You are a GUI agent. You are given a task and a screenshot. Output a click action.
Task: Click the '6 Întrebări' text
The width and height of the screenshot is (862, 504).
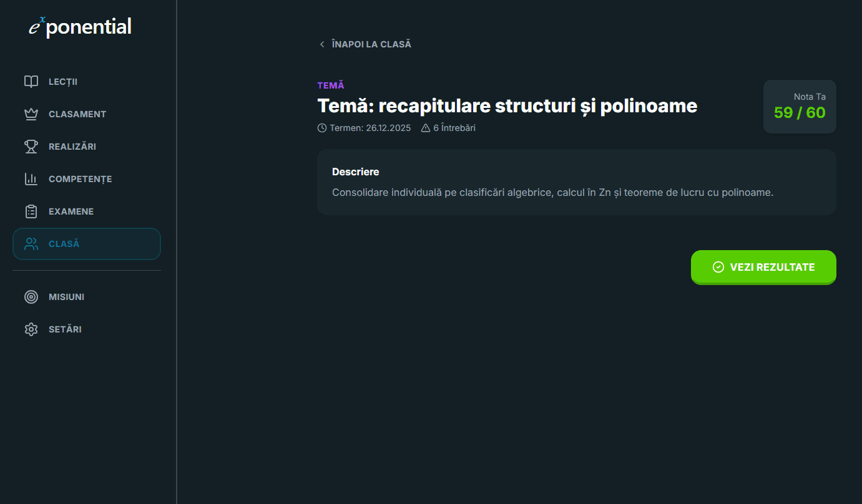pyautogui.click(x=454, y=128)
